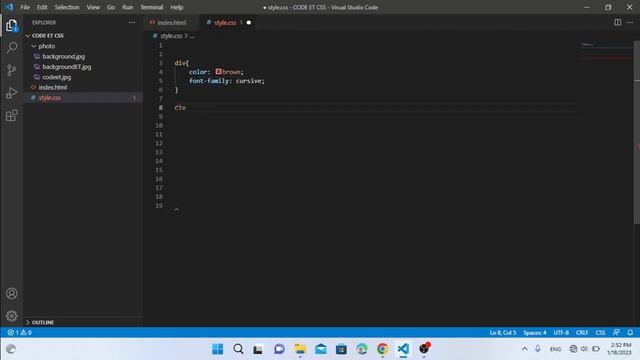This screenshot has width=640, height=360.
Task: Open the notifications bell
Action: point(630,333)
